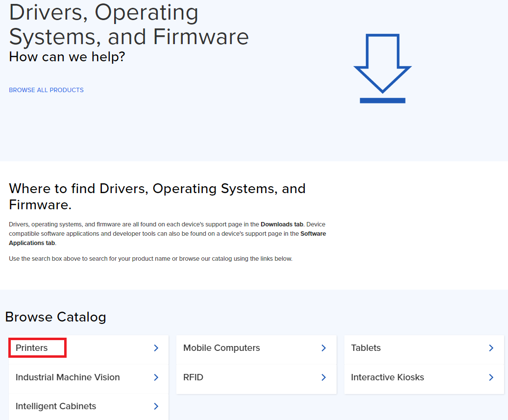Select the RFID catalog entry
Viewport: 508px width, 420px height.
point(194,377)
